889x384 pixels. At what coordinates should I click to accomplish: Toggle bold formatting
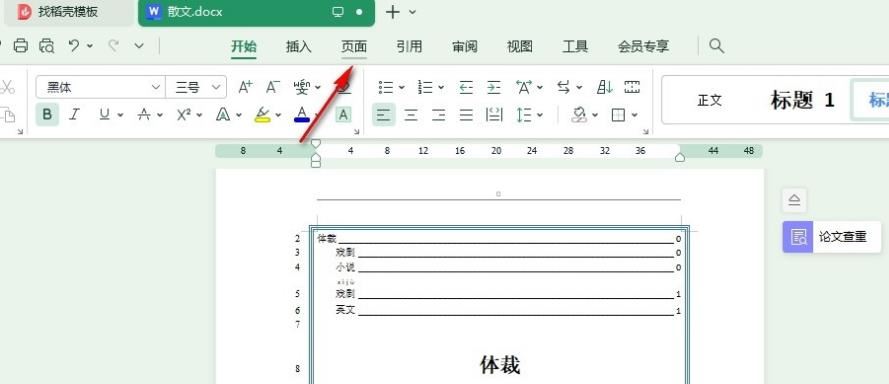47,115
